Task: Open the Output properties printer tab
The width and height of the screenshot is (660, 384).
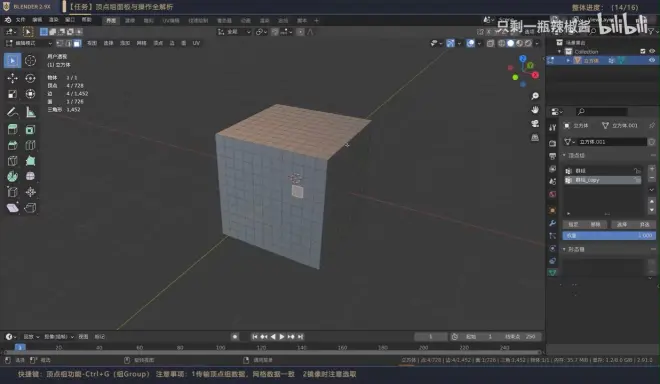Action: click(x=553, y=156)
